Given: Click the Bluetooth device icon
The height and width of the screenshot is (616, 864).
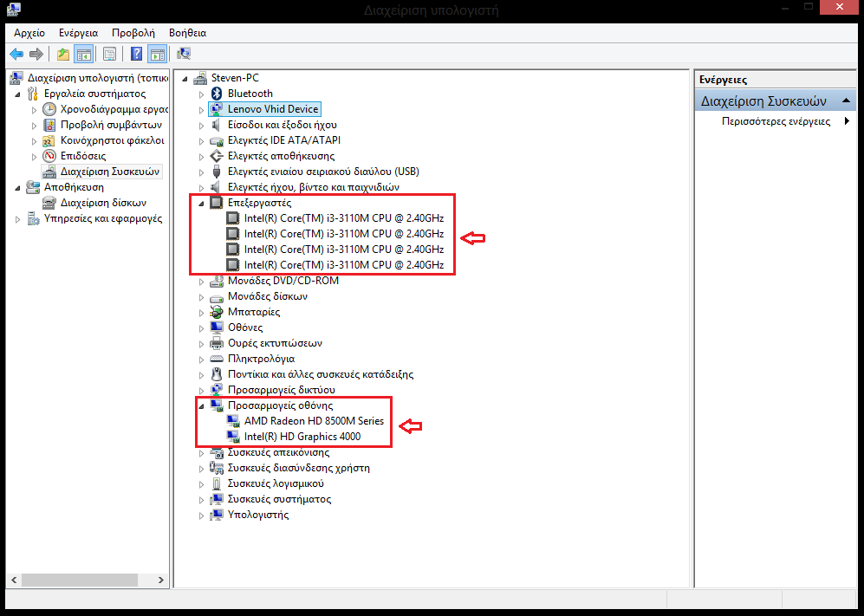Looking at the screenshot, I should [217, 94].
